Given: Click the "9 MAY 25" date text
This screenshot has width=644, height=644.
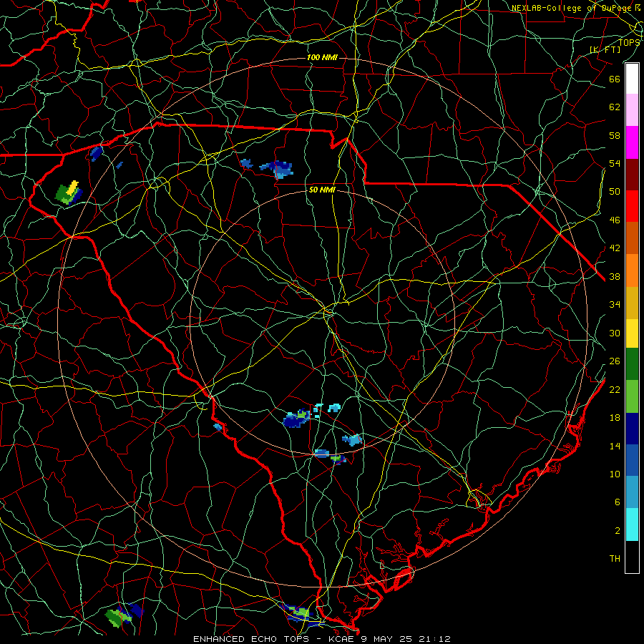Looking at the screenshot, I should coord(388,639).
